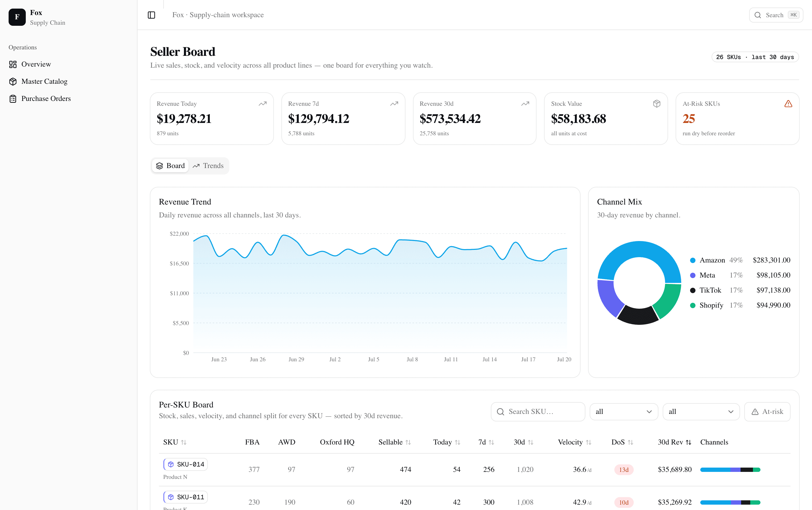Click the Board tab layers icon
The height and width of the screenshot is (510, 812).
click(x=160, y=166)
